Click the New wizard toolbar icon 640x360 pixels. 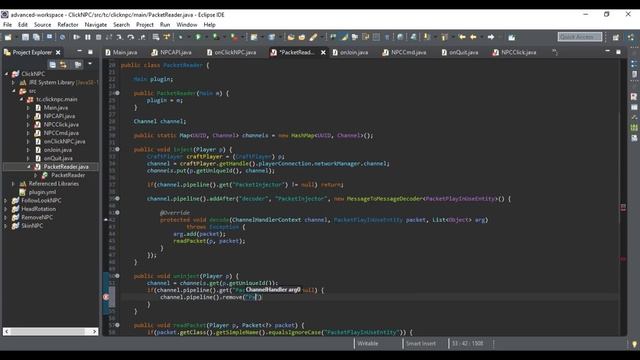8,37
